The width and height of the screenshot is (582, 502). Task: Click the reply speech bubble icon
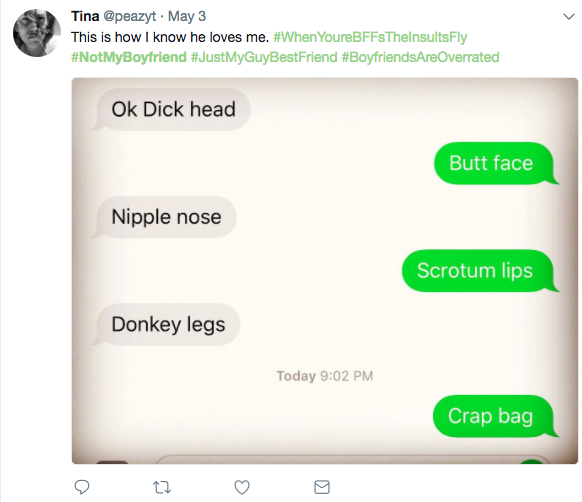point(82,487)
